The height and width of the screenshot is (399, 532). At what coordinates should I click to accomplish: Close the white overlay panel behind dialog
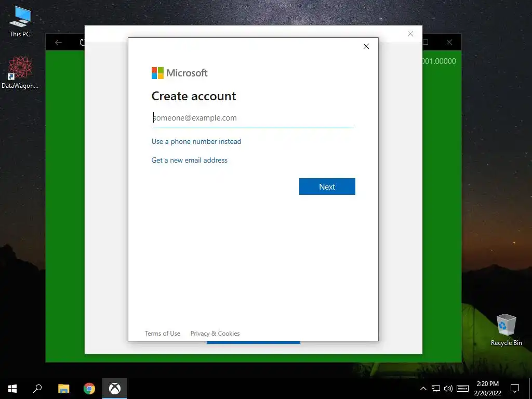click(410, 34)
